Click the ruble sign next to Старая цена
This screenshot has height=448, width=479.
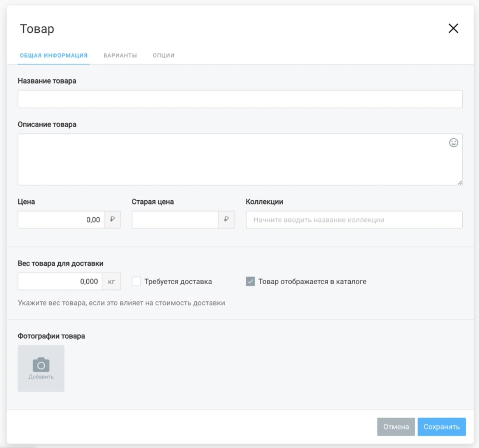tap(226, 220)
